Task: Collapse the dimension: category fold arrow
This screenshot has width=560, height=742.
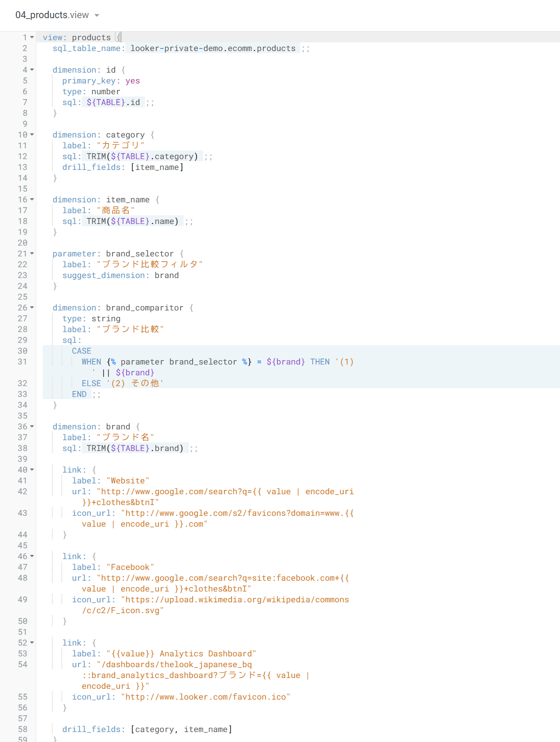Action: (32, 135)
